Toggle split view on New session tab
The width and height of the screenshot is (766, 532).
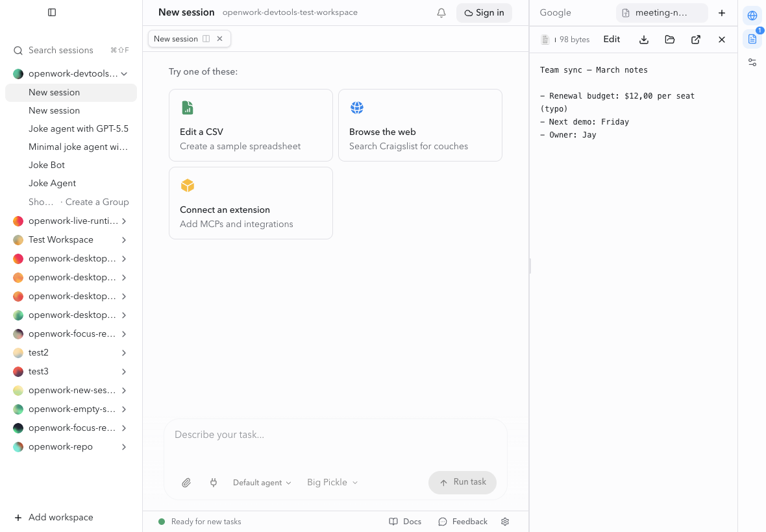pyautogui.click(x=206, y=38)
